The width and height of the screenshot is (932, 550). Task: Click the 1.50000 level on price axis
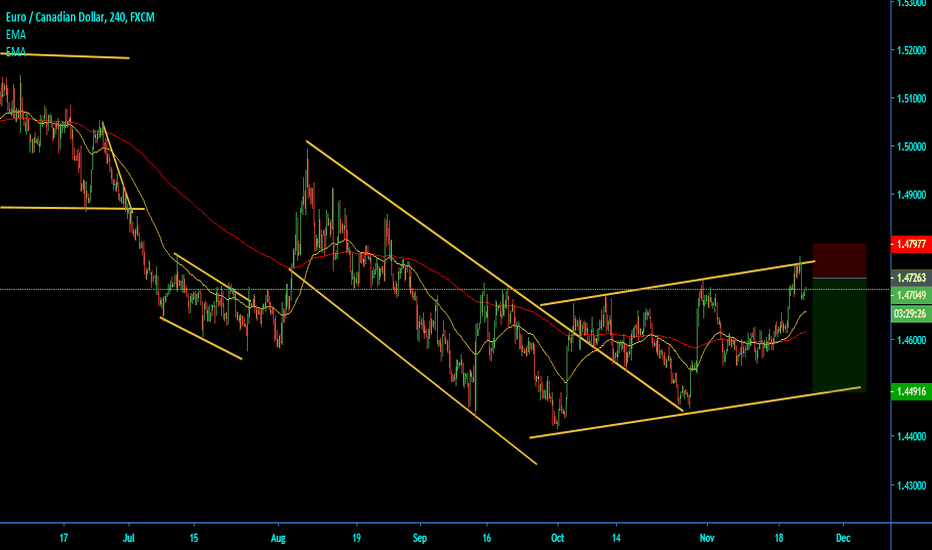point(909,147)
